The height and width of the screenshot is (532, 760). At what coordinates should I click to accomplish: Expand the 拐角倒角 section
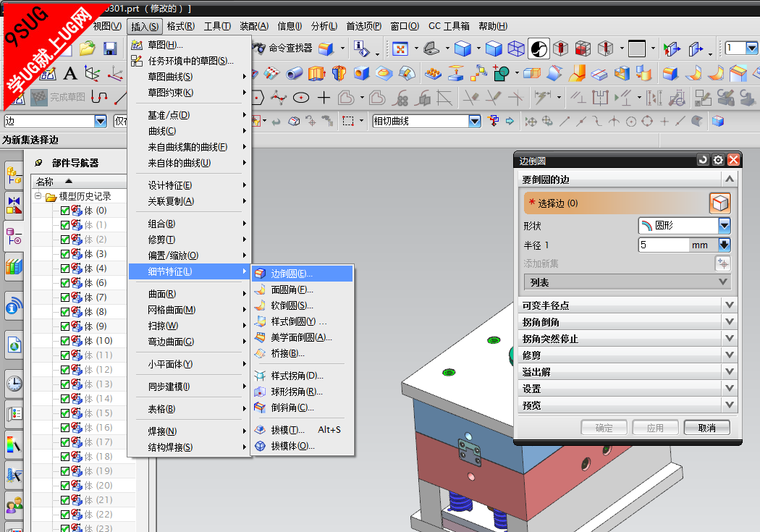628,321
